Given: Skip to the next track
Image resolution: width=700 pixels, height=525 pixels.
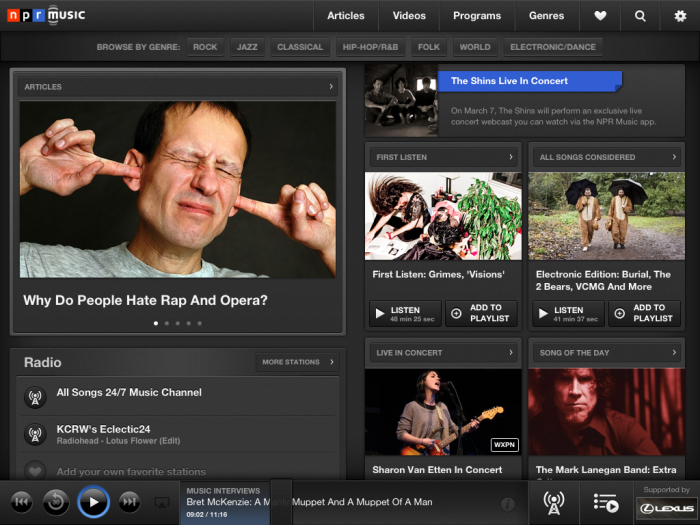Looking at the screenshot, I should click(x=129, y=502).
